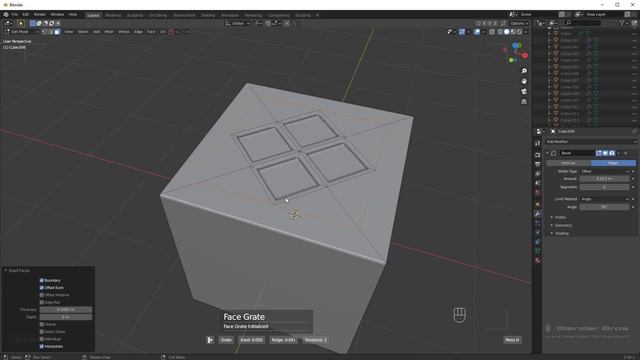
Task: Switch to the Layout workspace tab
Action: [x=93, y=16]
